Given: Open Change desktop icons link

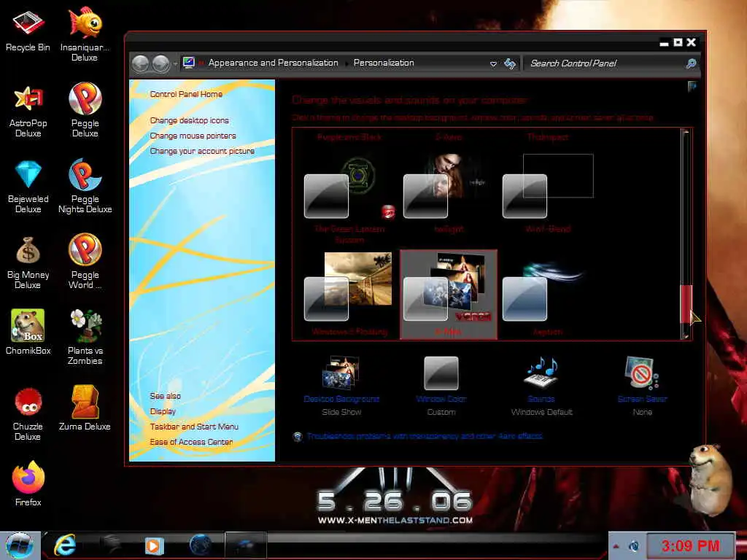Looking at the screenshot, I should coord(189,120).
